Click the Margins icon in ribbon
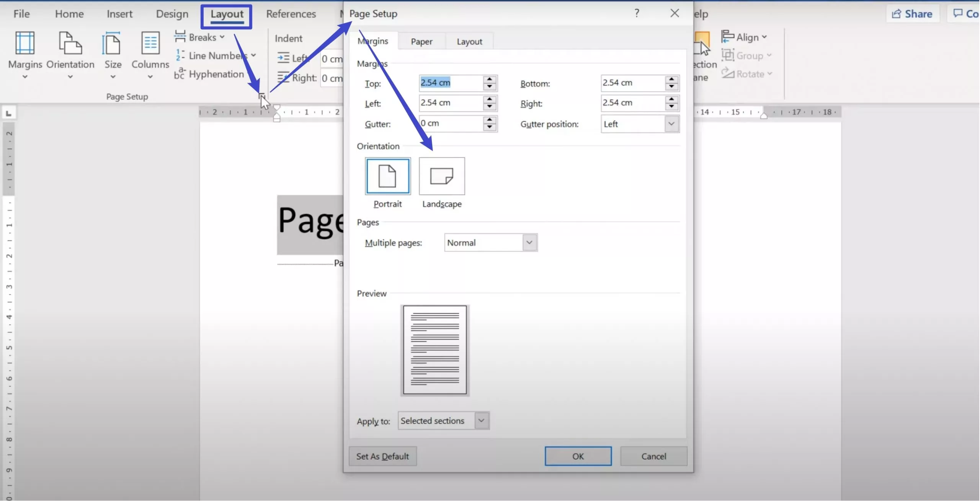Viewport: 980px width, 501px height. click(25, 43)
